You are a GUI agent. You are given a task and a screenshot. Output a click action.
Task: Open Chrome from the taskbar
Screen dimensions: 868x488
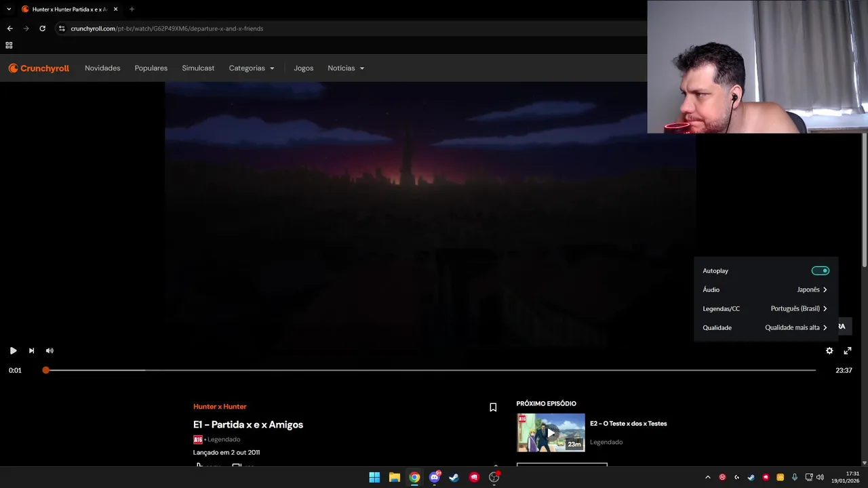click(x=414, y=477)
